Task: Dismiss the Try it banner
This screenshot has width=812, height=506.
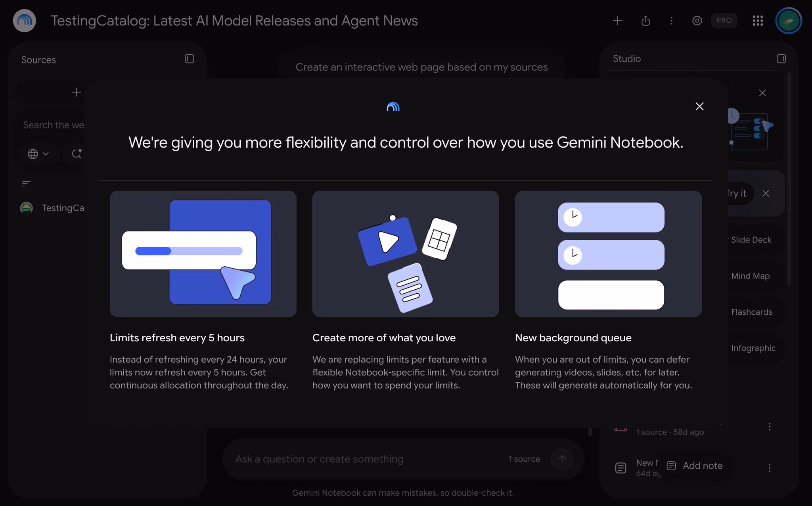Action: coord(766,193)
